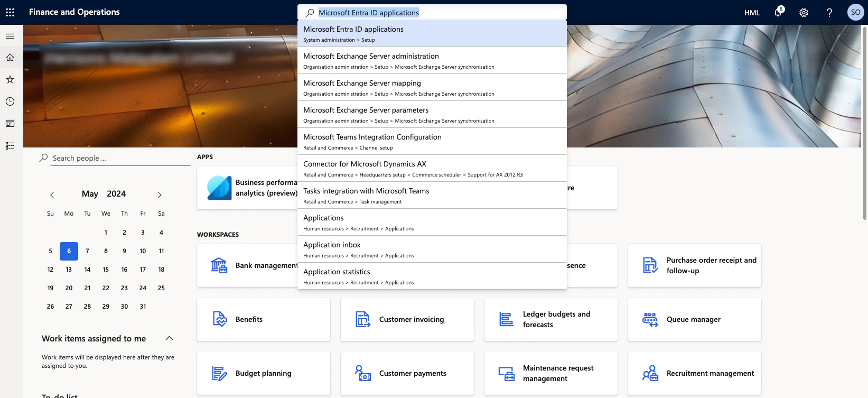Viewport: 868px width, 398px height.
Task: Open the Queue manager workspace tile
Action: tap(695, 319)
